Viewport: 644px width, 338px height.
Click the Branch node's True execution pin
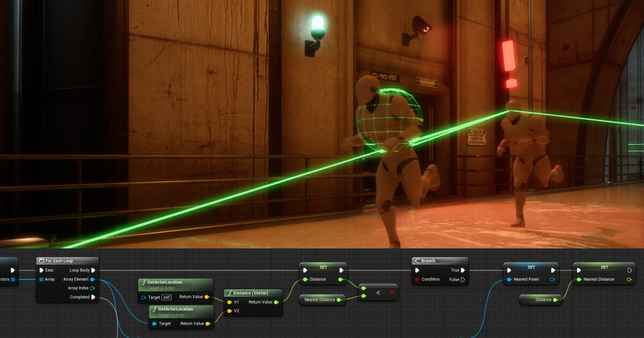463,270
